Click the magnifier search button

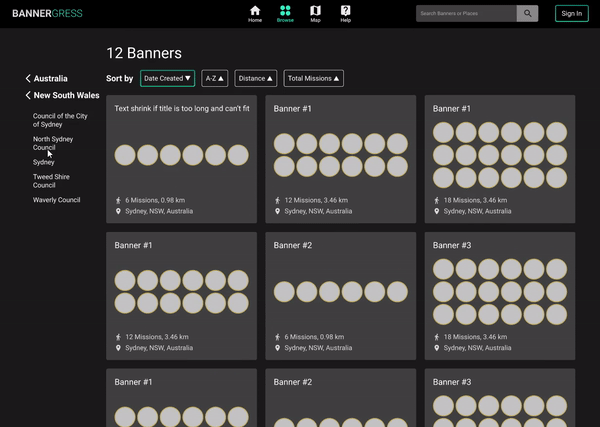point(527,13)
